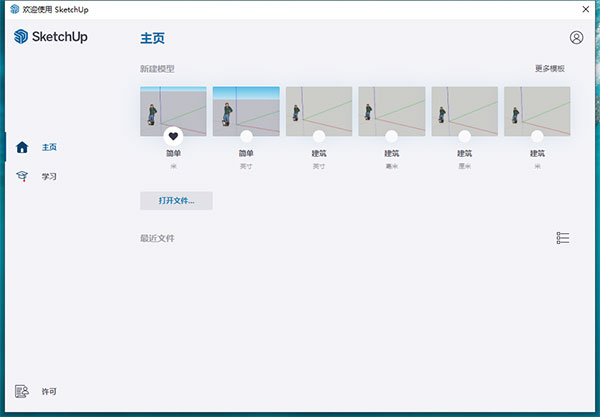Click the Learn (学习) graduation cap icon
Image resolution: width=600 pixels, height=417 pixels.
click(22, 176)
